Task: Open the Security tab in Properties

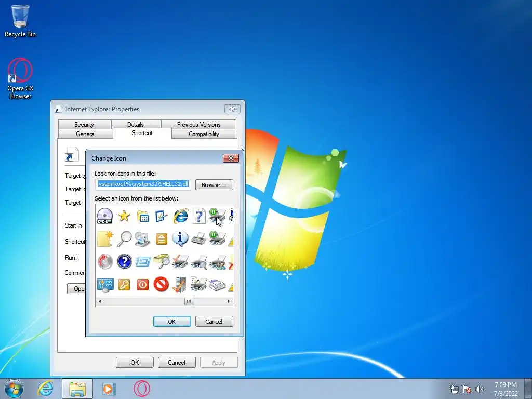Action: click(x=84, y=125)
